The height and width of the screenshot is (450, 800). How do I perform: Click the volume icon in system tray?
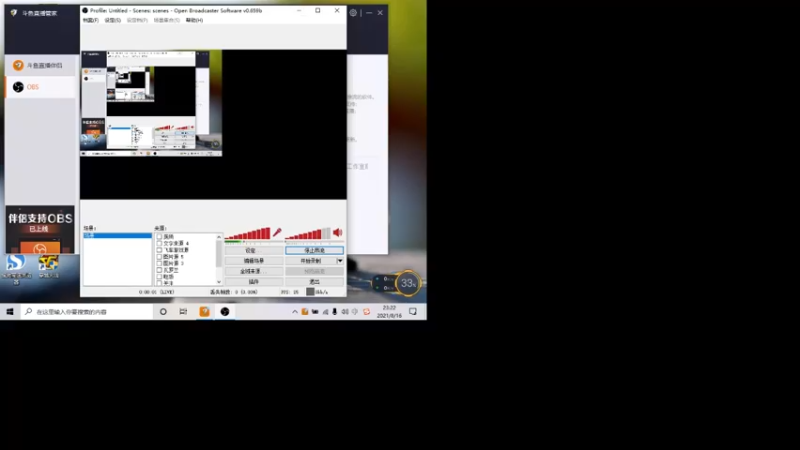coord(344,312)
